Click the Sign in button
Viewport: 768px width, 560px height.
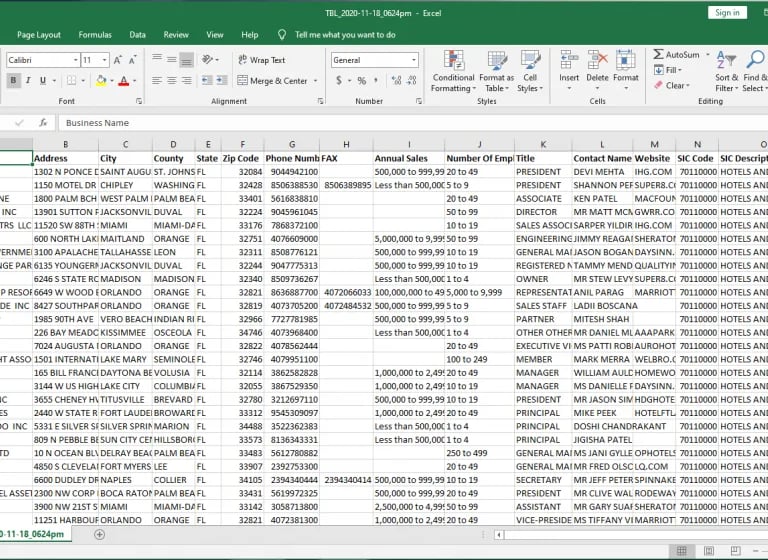727,13
